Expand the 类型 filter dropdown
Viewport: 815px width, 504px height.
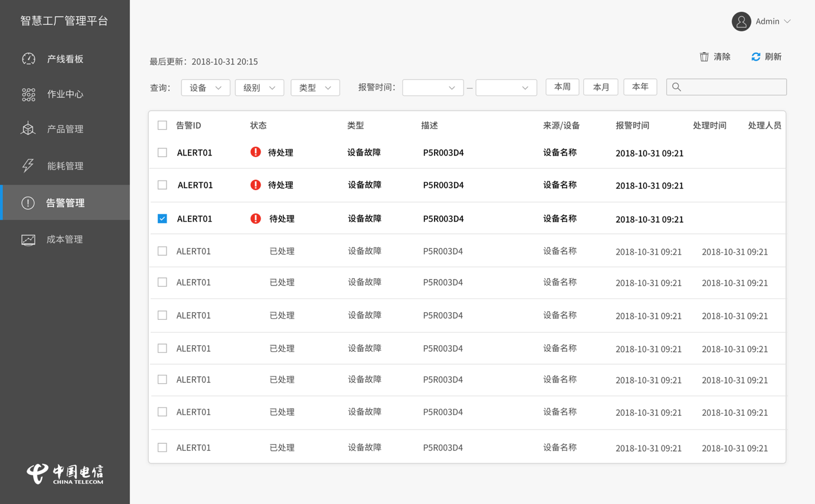click(315, 88)
